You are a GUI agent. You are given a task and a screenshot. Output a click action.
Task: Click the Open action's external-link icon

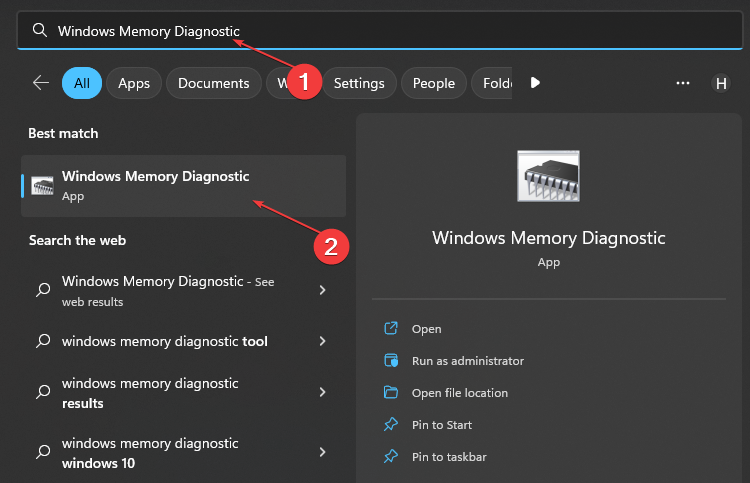point(391,328)
